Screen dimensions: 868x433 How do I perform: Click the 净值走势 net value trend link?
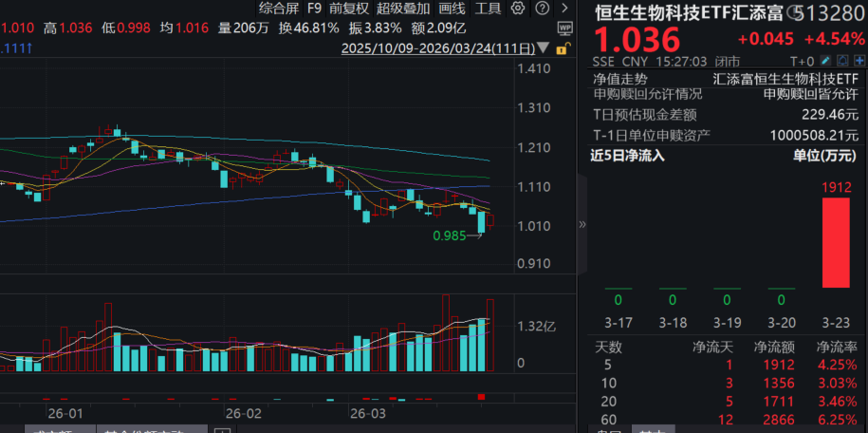pos(619,79)
